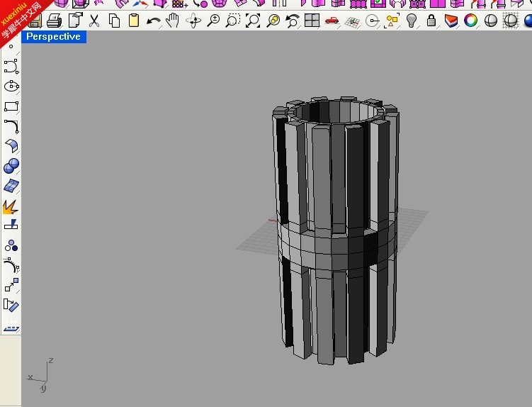This screenshot has width=532, height=407.
Task: Select the Rotate View tool
Action: point(193,21)
